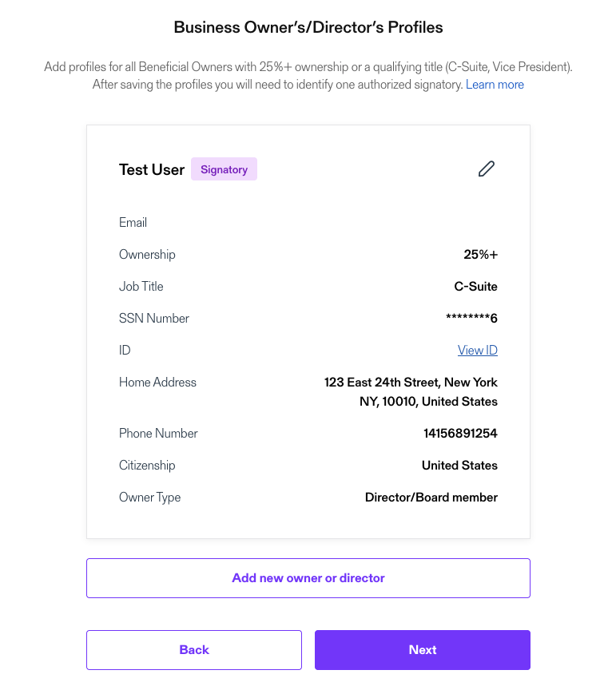The image size is (616, 682).
Task: Click the Citizenship value United States
Action: click(x=459, y=465)
